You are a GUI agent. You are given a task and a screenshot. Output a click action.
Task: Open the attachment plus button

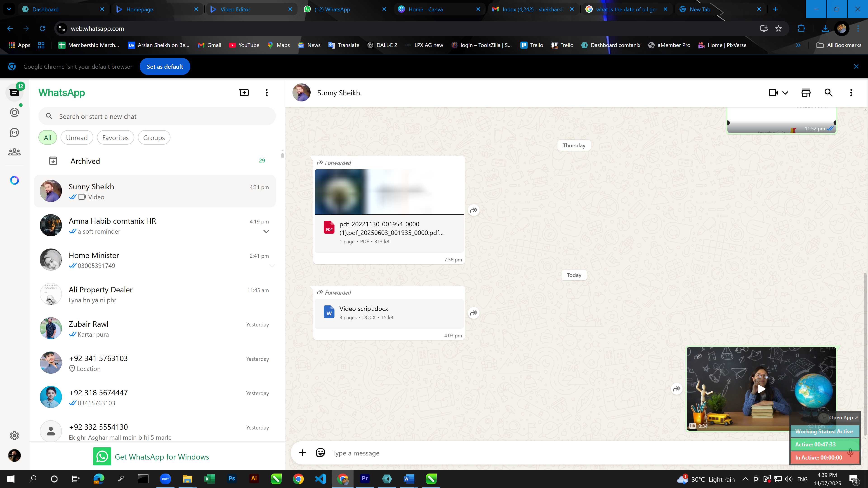[302, 453]
